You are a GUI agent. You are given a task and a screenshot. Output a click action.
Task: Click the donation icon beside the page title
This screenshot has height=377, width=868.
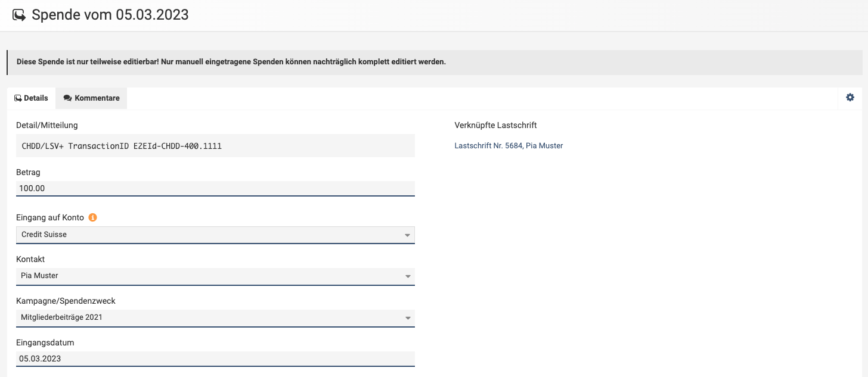coord(19,15)
